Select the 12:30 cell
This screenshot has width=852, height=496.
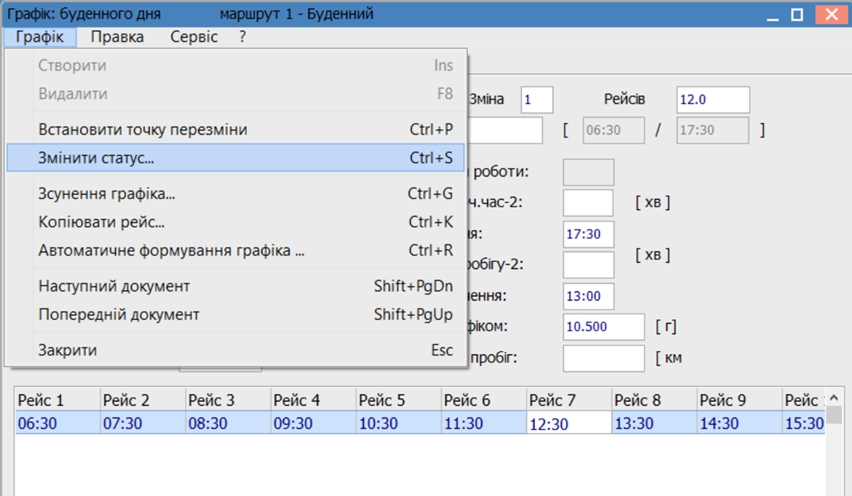point(569,423)
